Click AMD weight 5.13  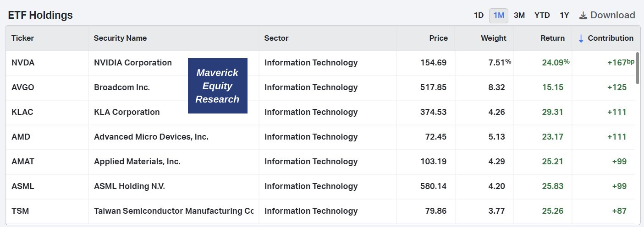(497, 137)
